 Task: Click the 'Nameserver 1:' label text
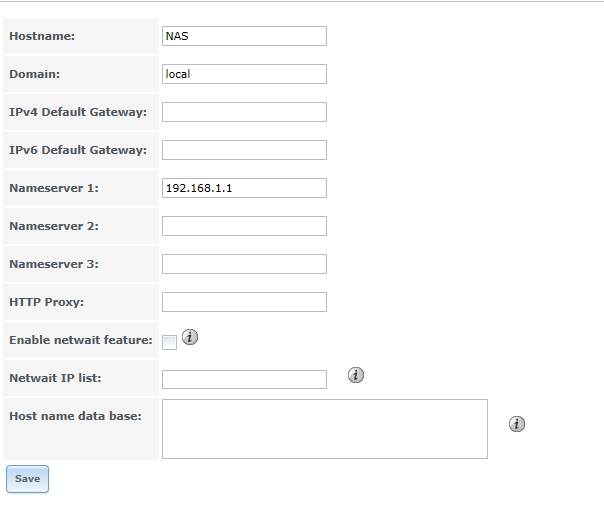[53, 188]
